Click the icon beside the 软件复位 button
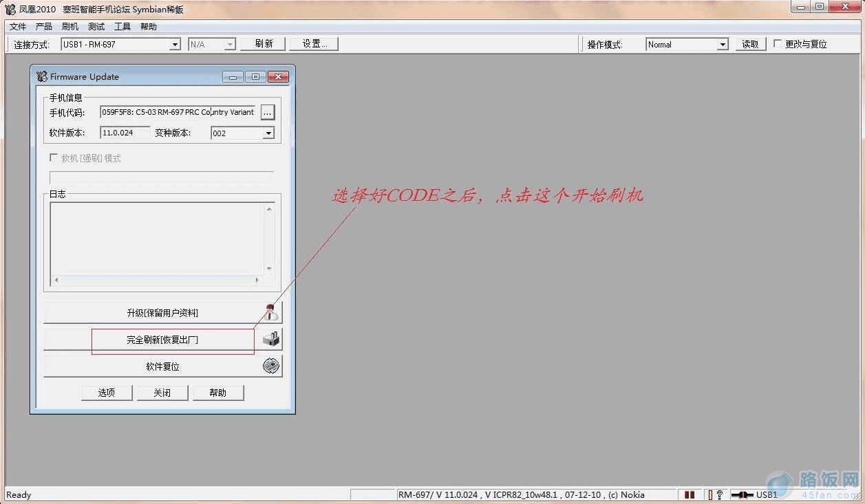 click(x=272, y=366)
